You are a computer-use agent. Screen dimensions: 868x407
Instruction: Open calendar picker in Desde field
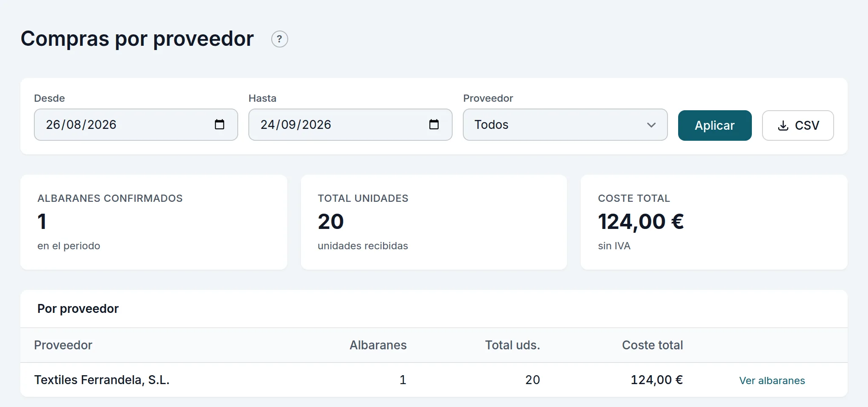click(219, 125)
